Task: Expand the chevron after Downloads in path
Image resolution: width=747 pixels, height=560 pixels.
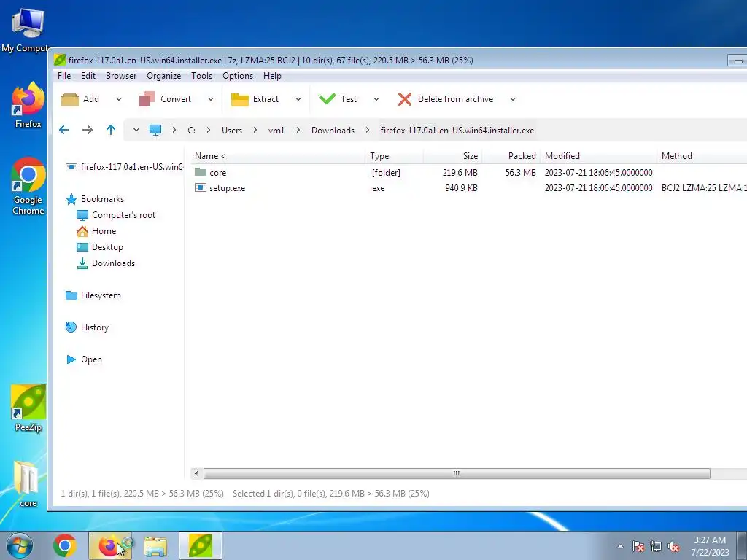Action: (368, 130)
